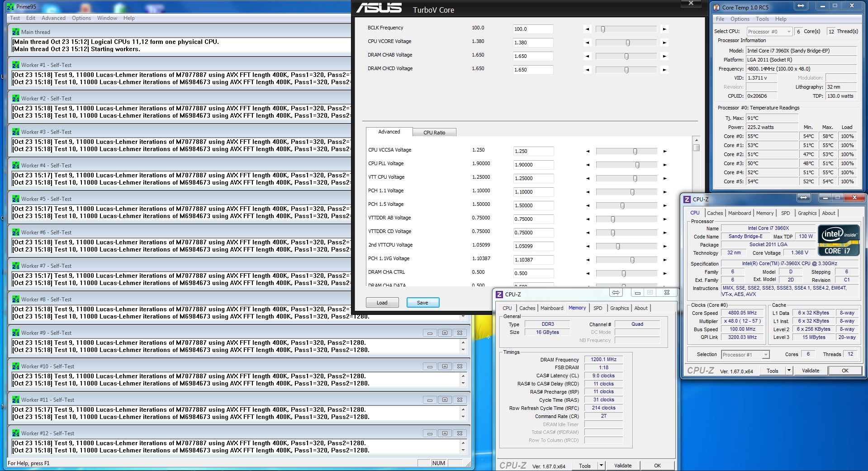The width and height of the screenshot is (868, 471).
Task: Increase VTTDDR AB Voltage with the right arrow
Action: (x=665, y=219)
